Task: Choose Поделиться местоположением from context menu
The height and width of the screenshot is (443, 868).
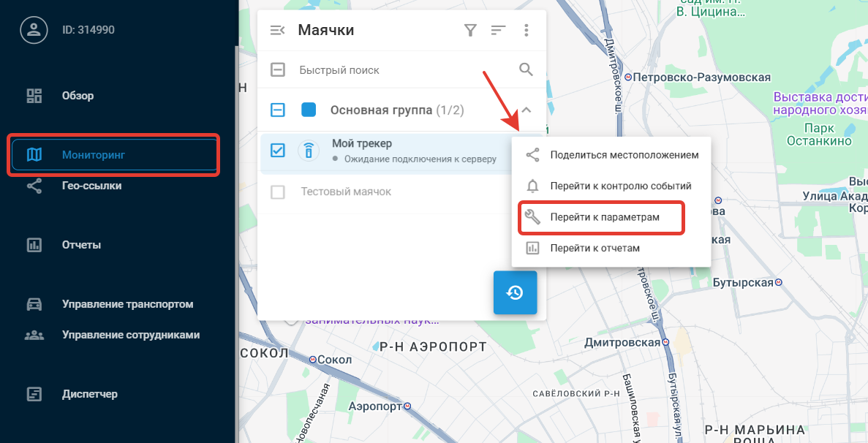Action: pyautogui.click(x=624, y=155)
